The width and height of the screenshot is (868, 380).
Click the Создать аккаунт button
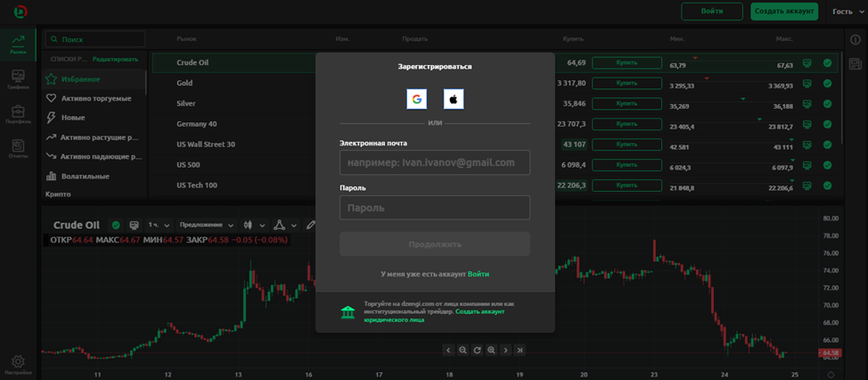pos(784,11)
